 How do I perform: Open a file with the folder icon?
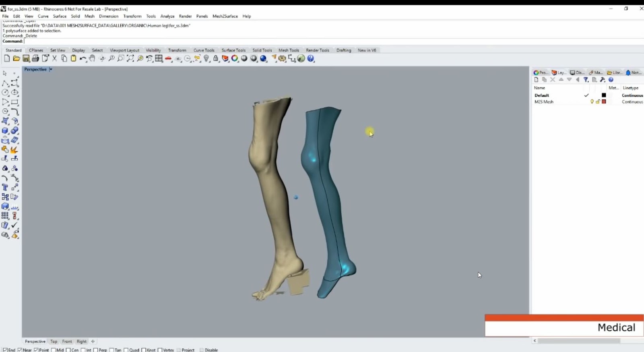16,59
